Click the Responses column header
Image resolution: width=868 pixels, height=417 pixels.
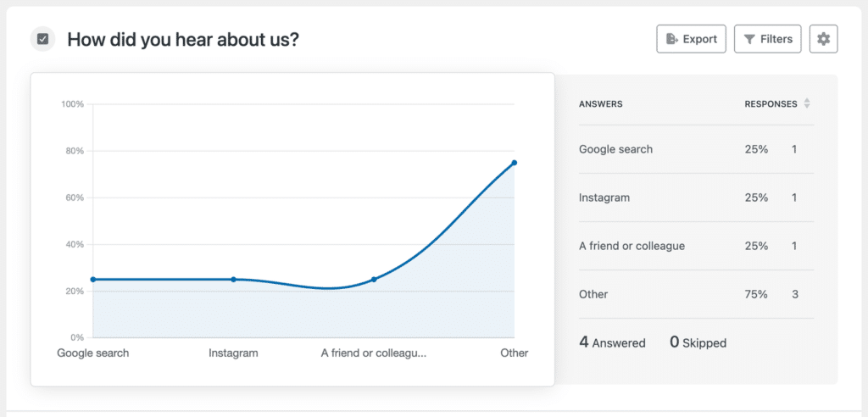click(771, 103)
